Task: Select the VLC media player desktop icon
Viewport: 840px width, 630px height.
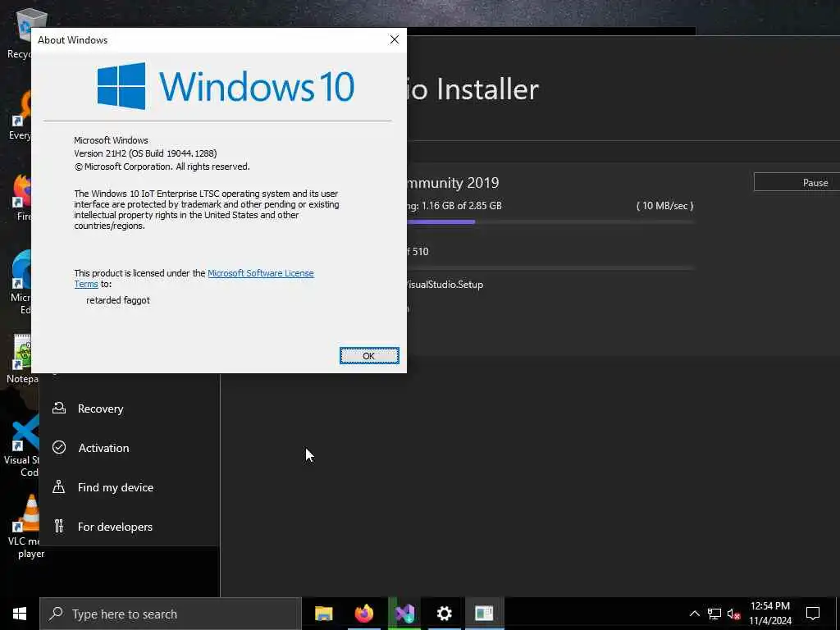Action: 27,524
